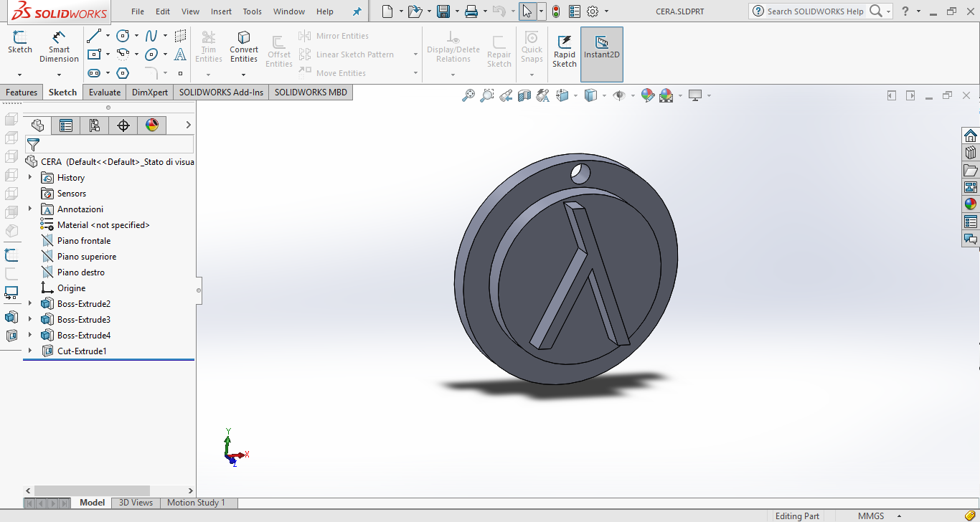Click Zoom to Fit in view toolbar
The image size is (980, 522).
coord(468,95)
